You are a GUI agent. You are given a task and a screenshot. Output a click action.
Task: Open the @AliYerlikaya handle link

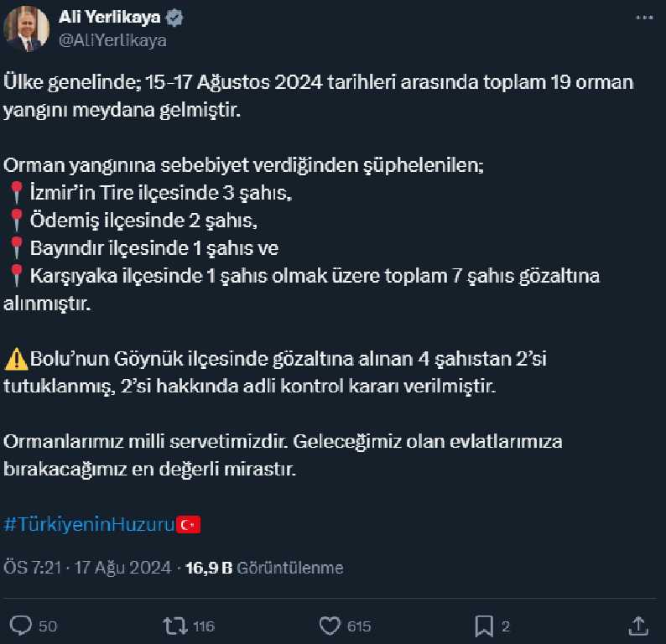coord(112,40)
